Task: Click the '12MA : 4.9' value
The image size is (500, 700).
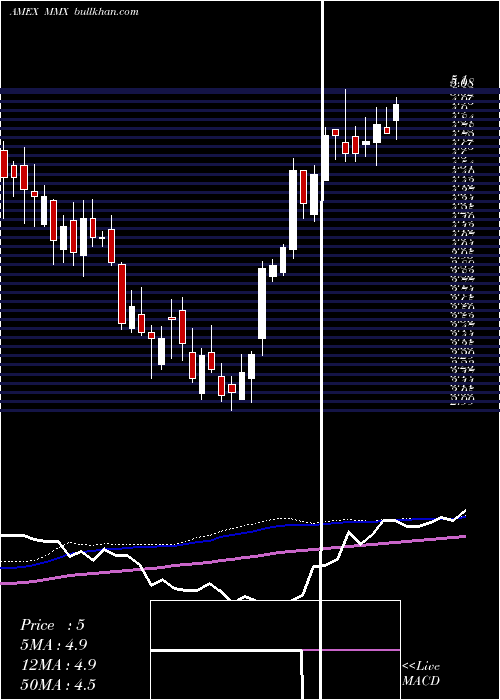Action: [x=58, y=665]
